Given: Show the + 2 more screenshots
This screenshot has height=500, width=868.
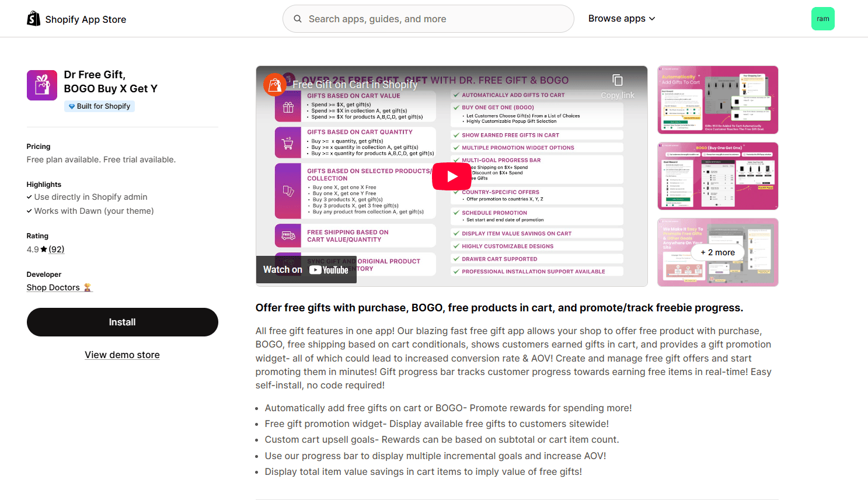Looking at the screenshot, I should pos(717,252).
